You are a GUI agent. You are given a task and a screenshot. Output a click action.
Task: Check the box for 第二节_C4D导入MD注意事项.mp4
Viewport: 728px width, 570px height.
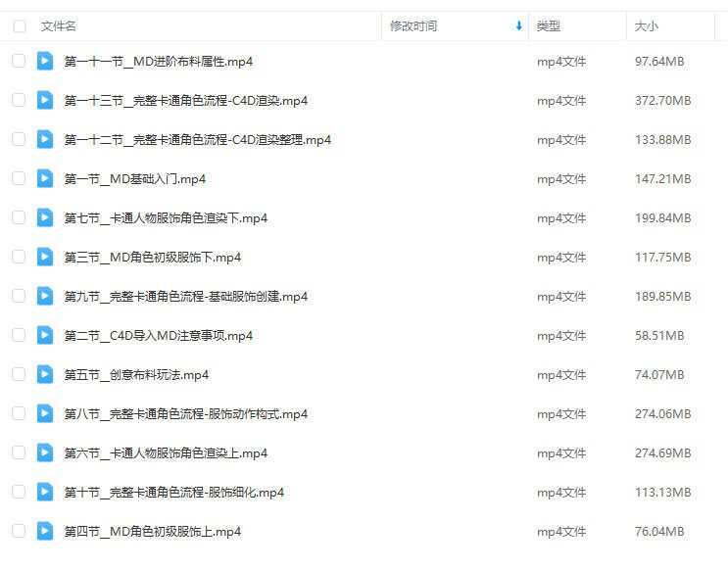19,335
